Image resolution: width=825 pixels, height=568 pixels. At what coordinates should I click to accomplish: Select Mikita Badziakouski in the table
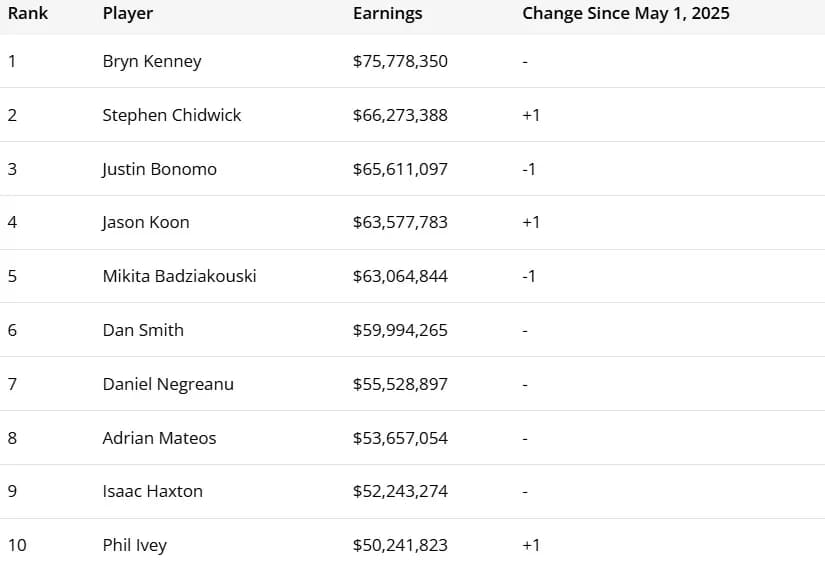(179, 276)
